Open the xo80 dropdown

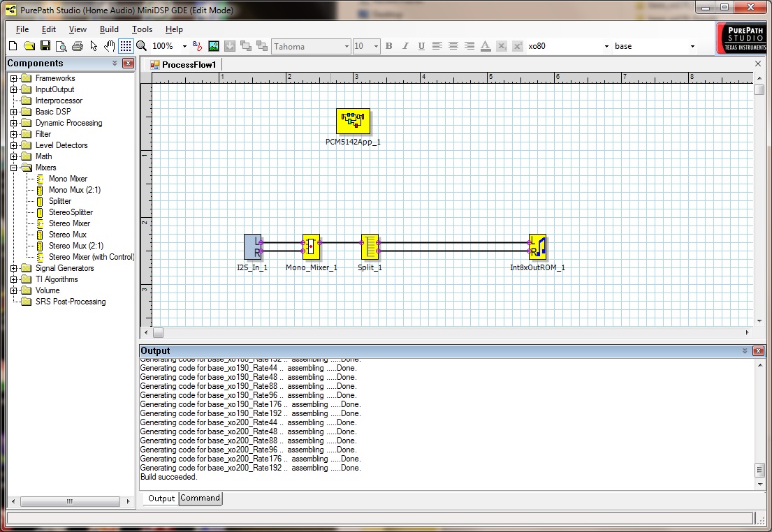coord(606,46)
